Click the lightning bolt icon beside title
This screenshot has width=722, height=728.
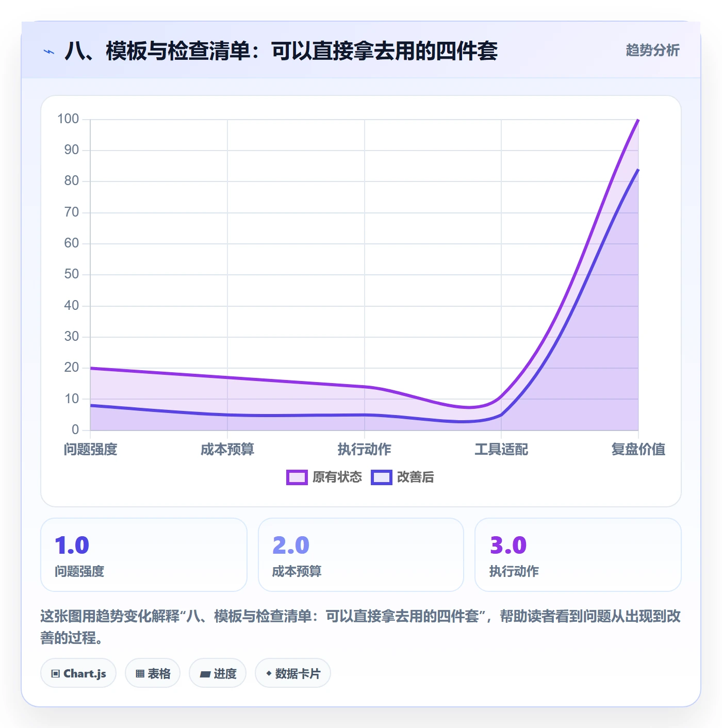point(49,52)
